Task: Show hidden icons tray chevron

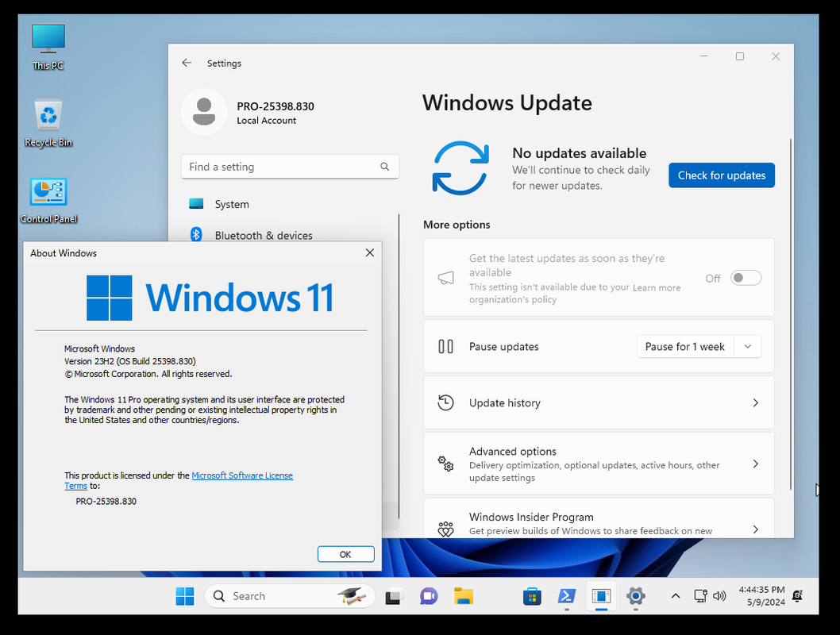Action: (x=676, y=596)
